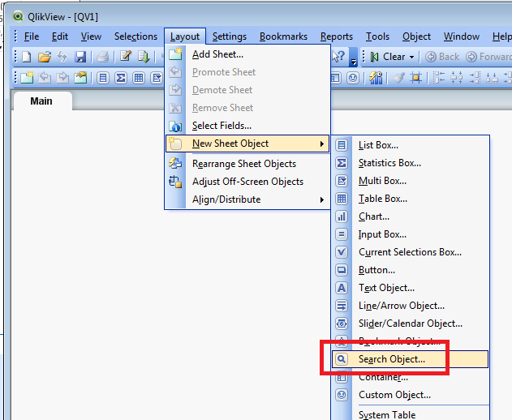512x420 pixels.
Task: Open the Tools menu
Action: [377, 36]
